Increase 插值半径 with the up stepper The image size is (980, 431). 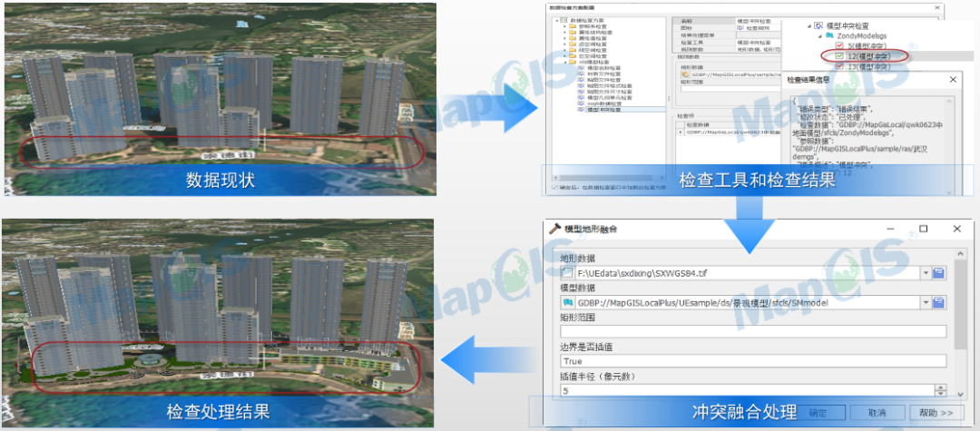(941, 387)
